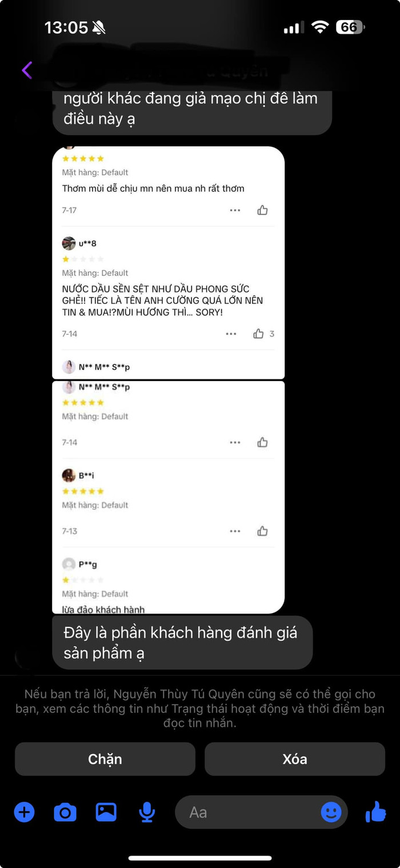400x868 pixels.
Task: Tap the Xóa button
Action: (295, 759)
